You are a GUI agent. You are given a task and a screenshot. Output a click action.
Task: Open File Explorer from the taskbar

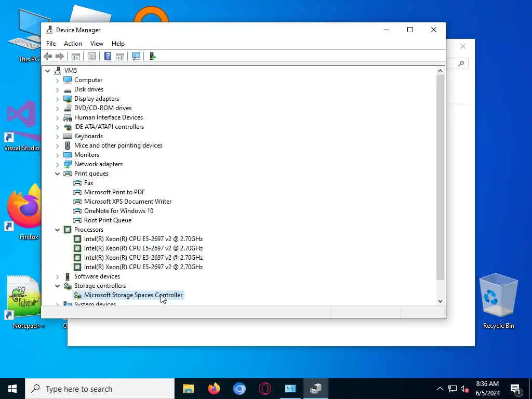point(188,389)
